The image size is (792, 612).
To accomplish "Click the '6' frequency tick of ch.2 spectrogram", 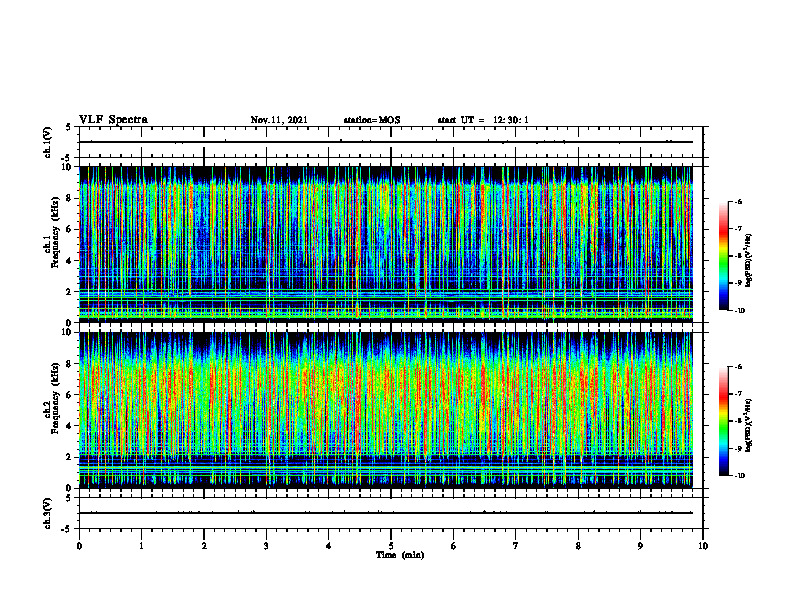I will click(x=70, y=395).
